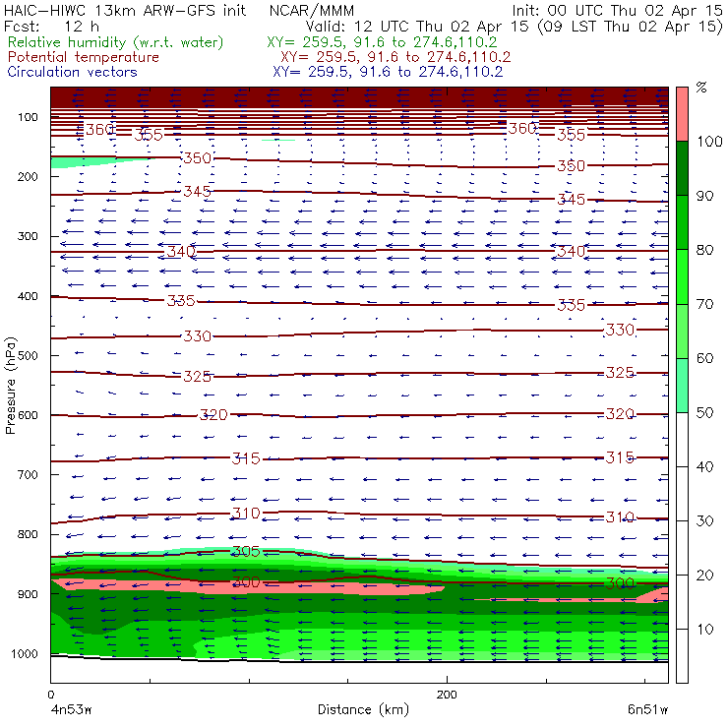Click the '70' colorbar tick label
Viewport: 728px width, 728px height.
[705, 304]
